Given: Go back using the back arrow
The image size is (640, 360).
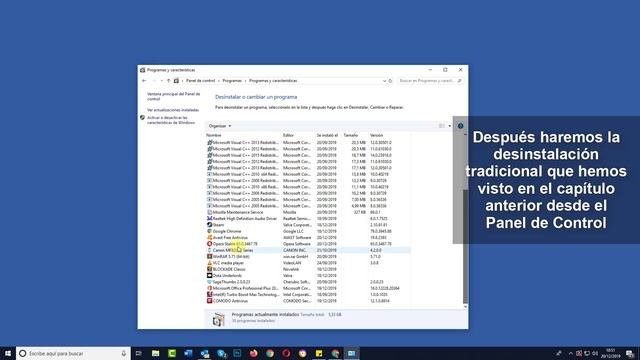Looking at the screenshot, I should tap(144, 81).
